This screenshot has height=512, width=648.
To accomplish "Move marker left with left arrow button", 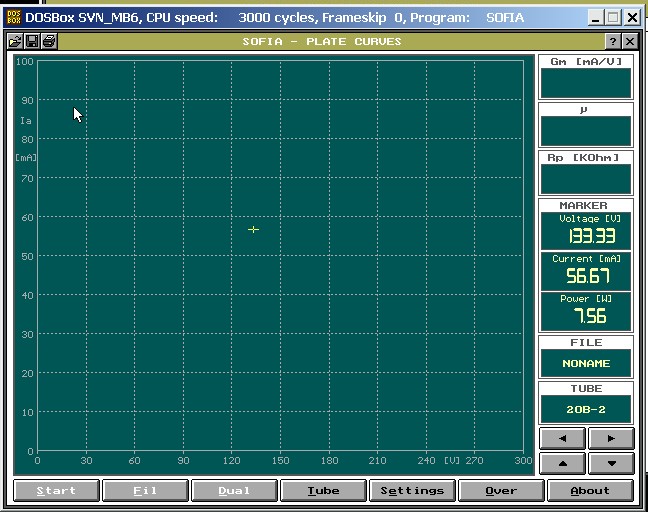I will point(563,439).
